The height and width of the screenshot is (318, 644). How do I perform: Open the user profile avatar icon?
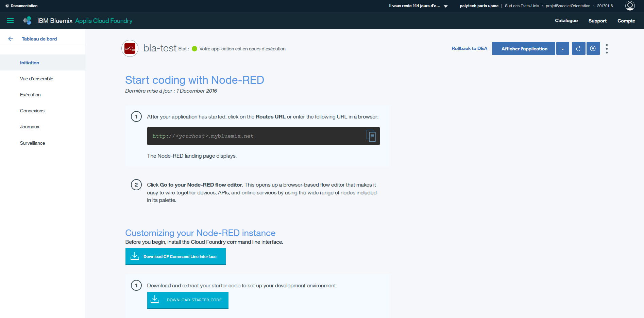coord(630,6)
